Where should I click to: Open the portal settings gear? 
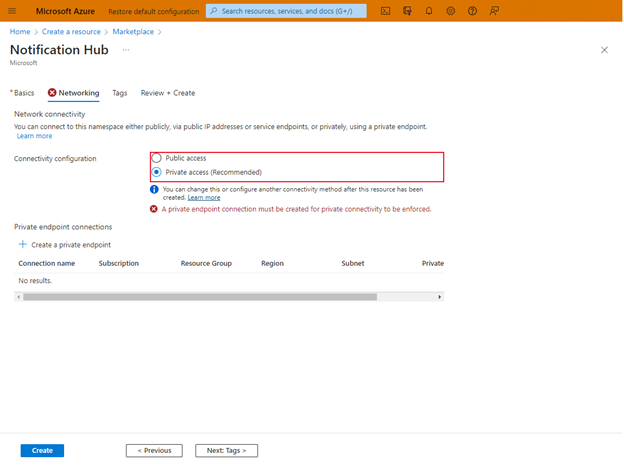pos(450,11)
